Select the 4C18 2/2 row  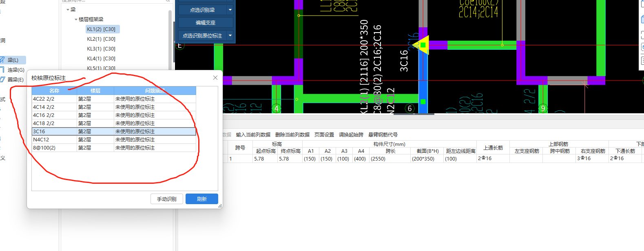tap(114, 123)
